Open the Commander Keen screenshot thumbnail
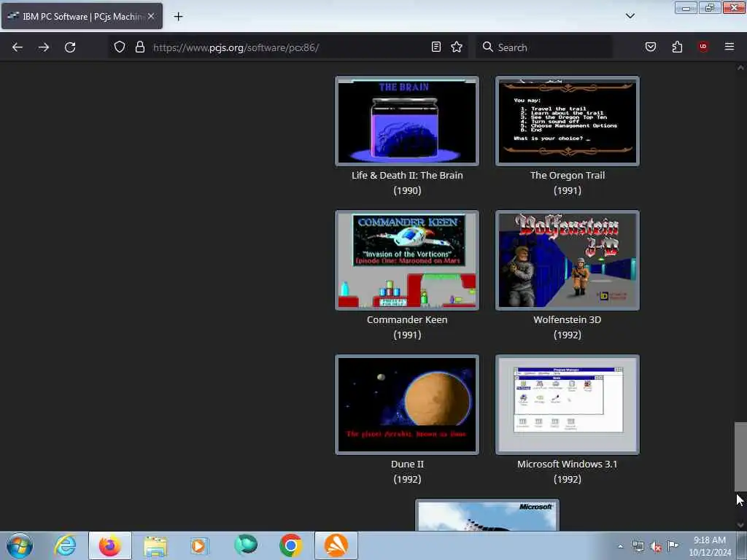Screen dimensions: 747x560 pos(407,260)
